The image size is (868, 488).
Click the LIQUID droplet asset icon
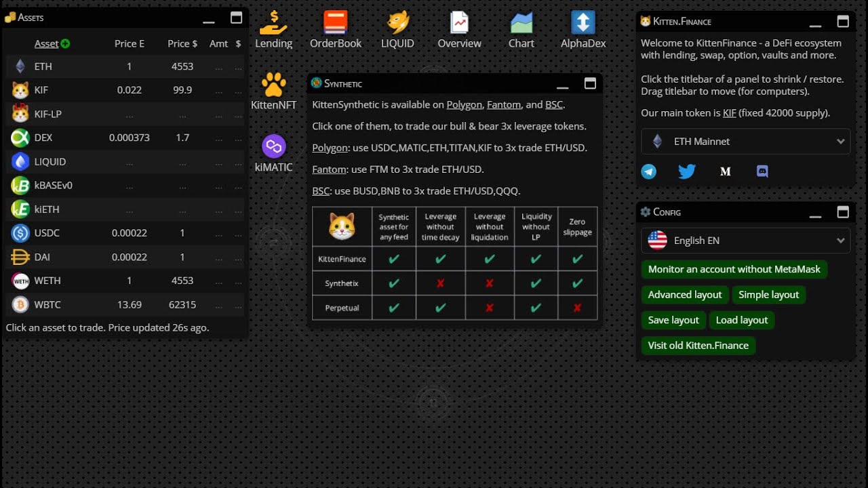(20, 161)
